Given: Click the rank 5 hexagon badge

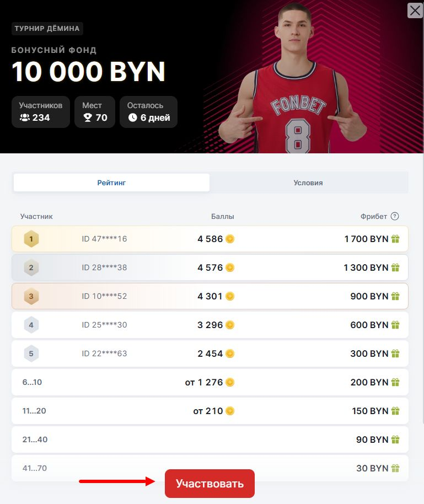Looking at the screenshot, I should coord(31,353).
